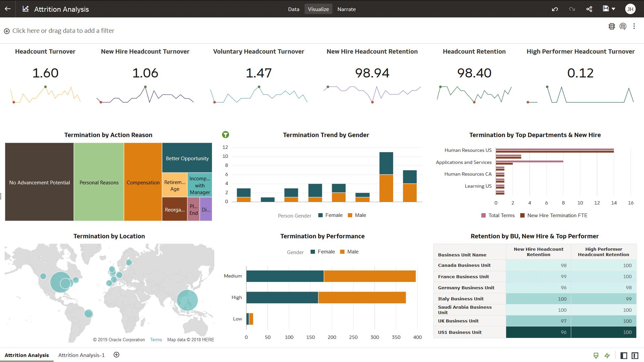Click the plus icon to add a new canvas
This screenshot has width=644, height=362.
(x=116, y=354)
